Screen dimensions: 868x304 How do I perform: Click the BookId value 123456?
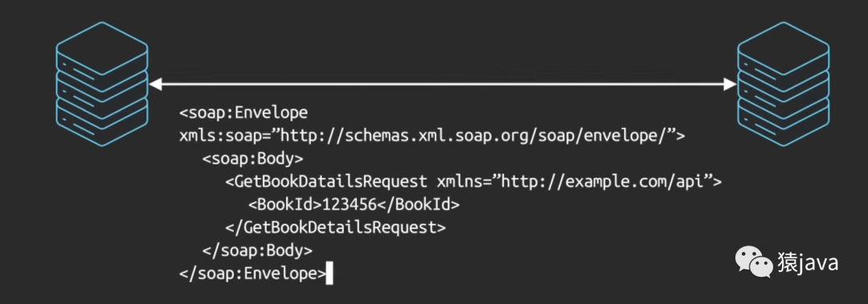pyautogui.click(x=350, y=204)
